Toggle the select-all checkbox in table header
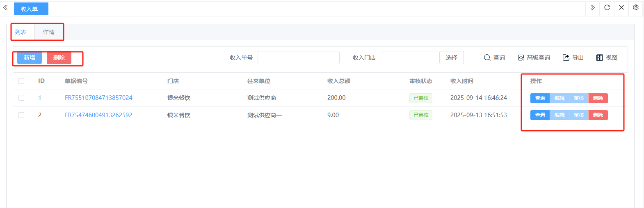The width and height of the screenshot is (644, 208). [21, 81]
